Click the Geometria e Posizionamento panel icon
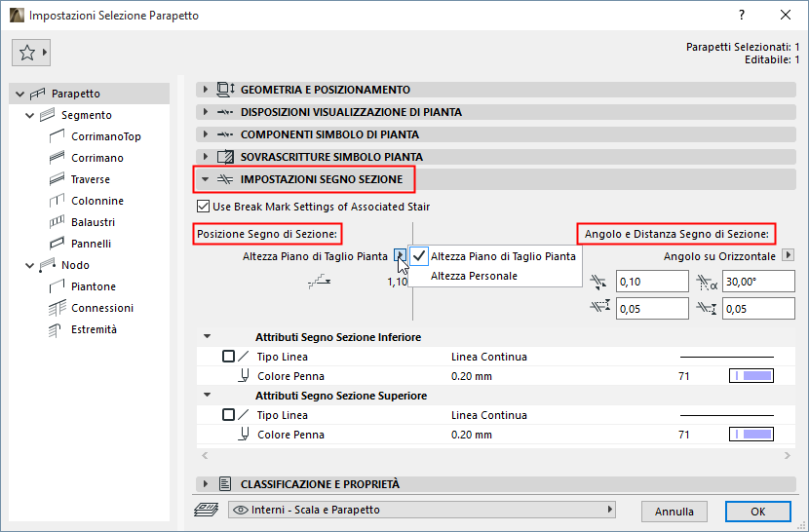 [226, 90]
